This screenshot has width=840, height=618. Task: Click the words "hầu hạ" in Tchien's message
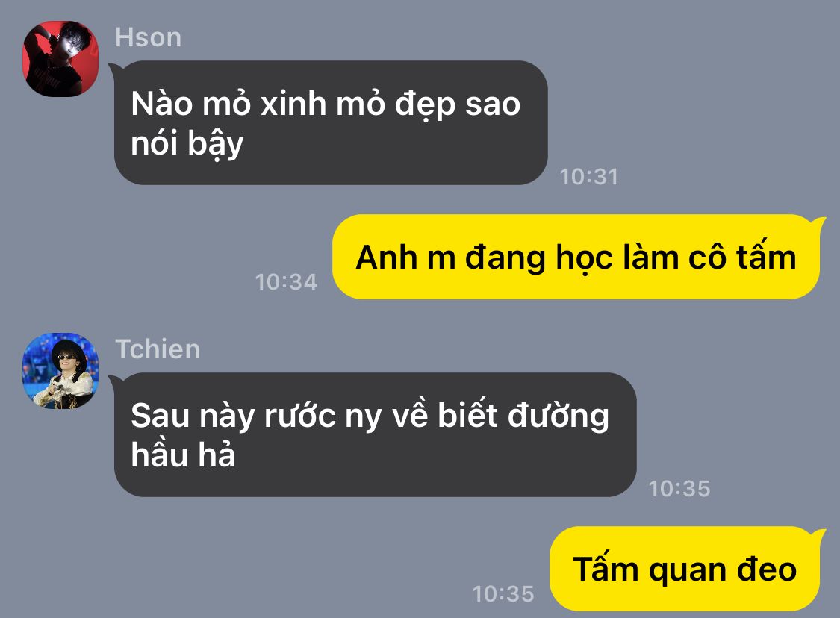pos(183,455)
